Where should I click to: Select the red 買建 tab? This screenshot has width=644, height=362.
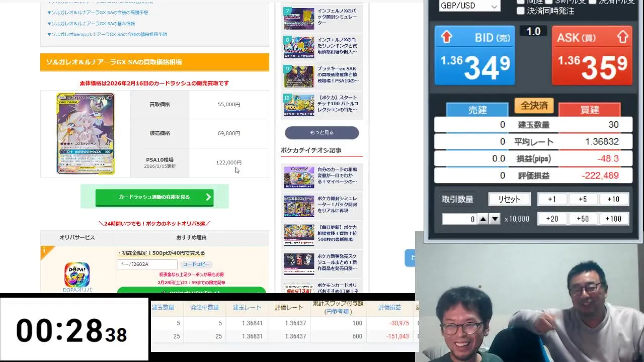pos(589,110)
